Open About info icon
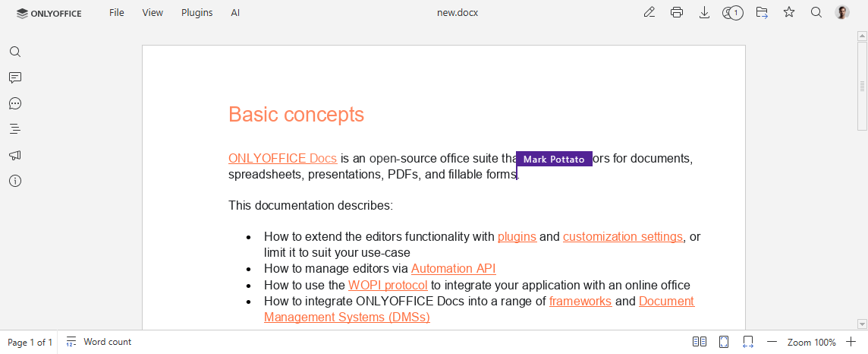The image size is (868, 354). click(15, 181)
